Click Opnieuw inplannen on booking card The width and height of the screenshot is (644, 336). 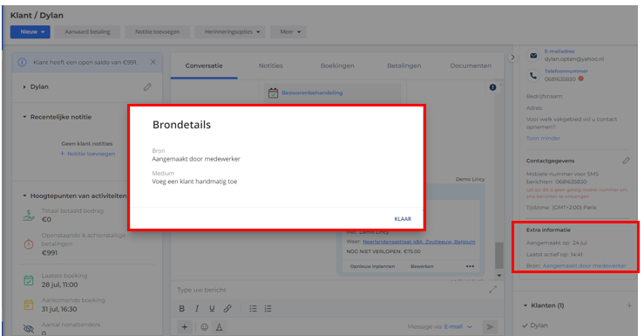(x=372, y=266)
